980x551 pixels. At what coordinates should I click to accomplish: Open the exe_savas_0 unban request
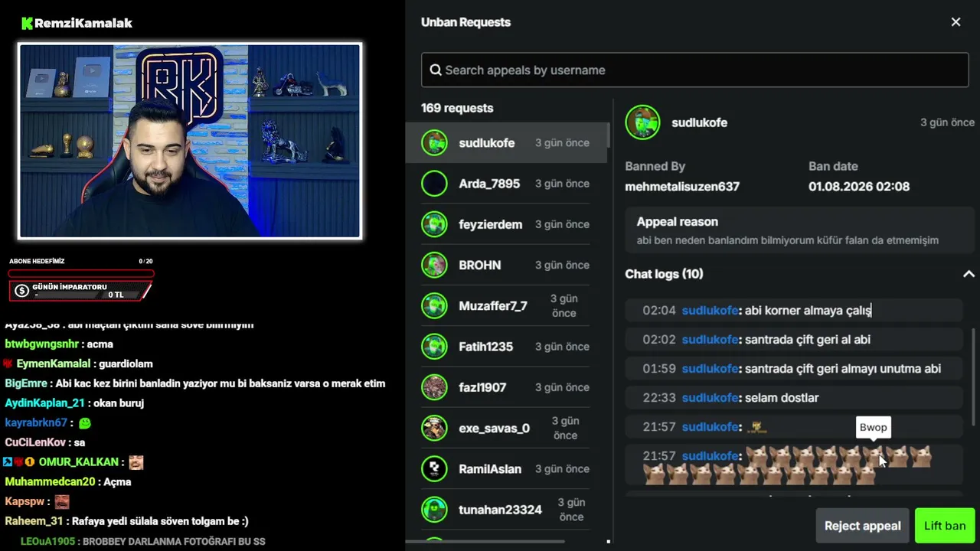coord(505,428)
